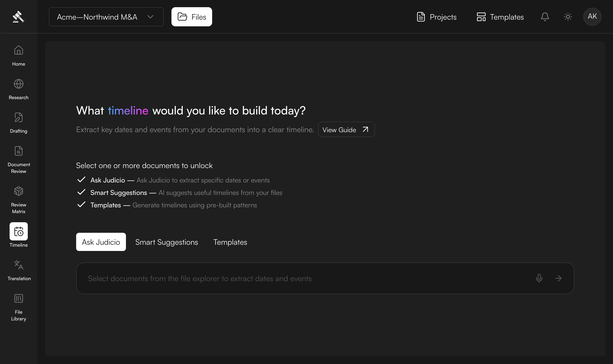Toggle light/dark theme sun icon
613x364 pixels.
[x=568, y=17]
